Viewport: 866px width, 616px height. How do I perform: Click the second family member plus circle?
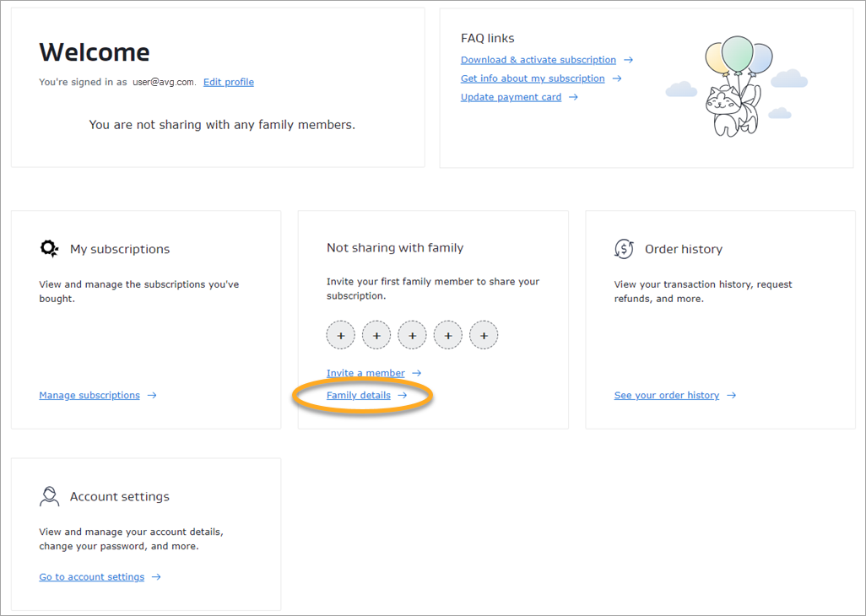[376, 336]
